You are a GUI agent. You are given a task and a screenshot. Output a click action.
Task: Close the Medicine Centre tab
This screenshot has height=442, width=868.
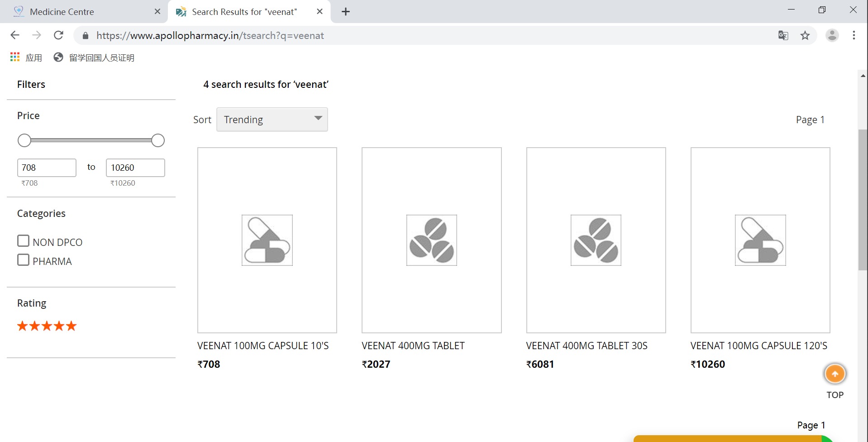[x=157, y=12]
